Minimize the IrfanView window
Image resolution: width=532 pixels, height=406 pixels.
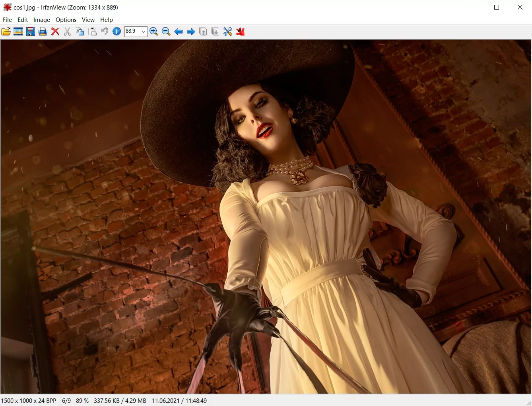tap(474, 7)
